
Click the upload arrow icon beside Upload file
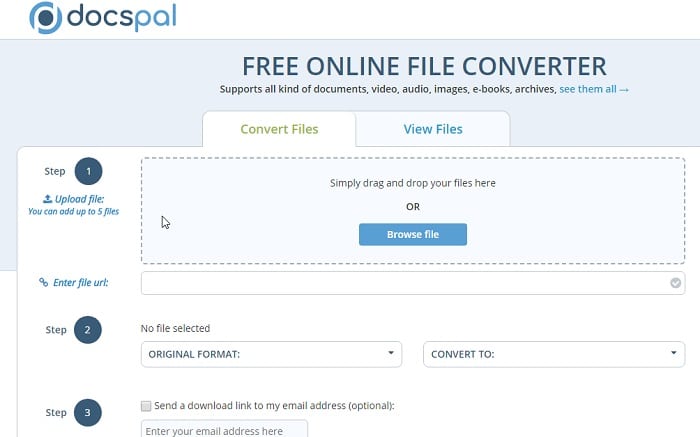47,199
